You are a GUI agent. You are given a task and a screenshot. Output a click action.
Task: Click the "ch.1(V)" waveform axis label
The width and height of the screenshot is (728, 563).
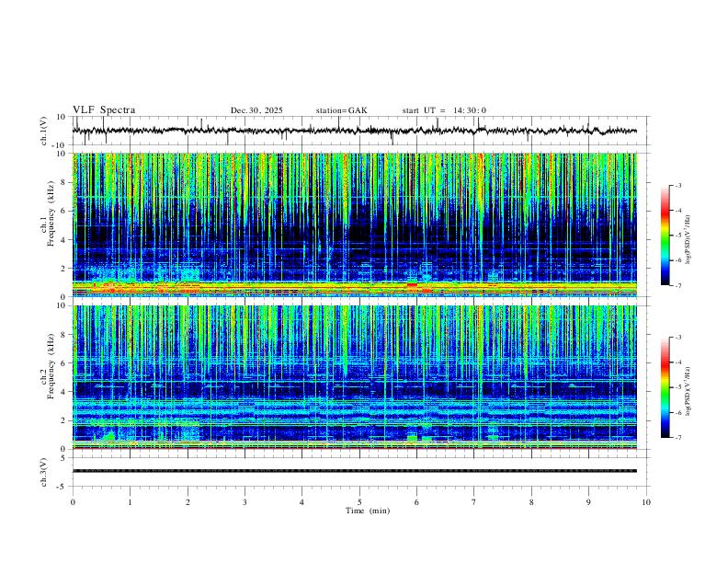point(44,131)
